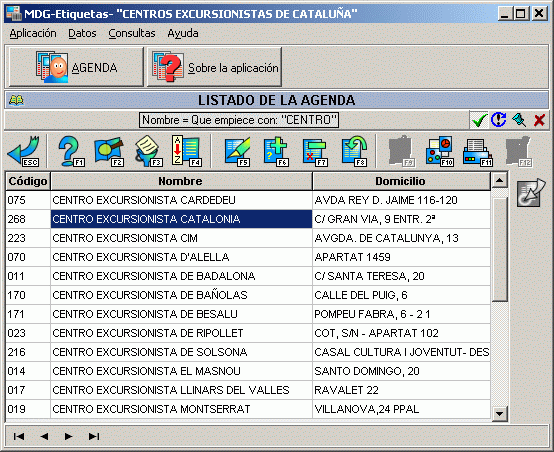This screenshot has height=452, width=554.
Task: Open the F1 help question icon
Action: tap(71, 151)
